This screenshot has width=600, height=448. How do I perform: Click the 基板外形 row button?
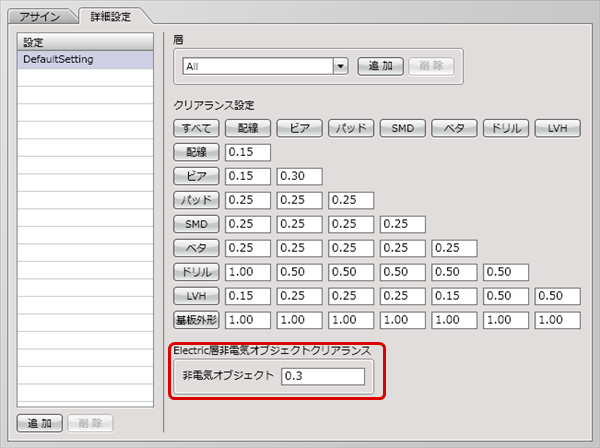pyautogui.click(x=196, y=320)
